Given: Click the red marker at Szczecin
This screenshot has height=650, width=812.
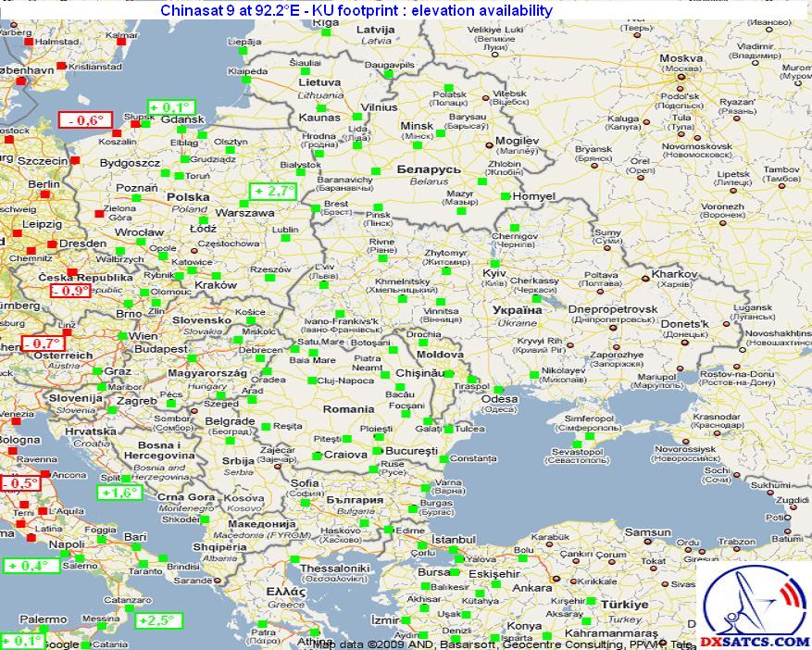Looking at the screenshot, I should point(73,159).
